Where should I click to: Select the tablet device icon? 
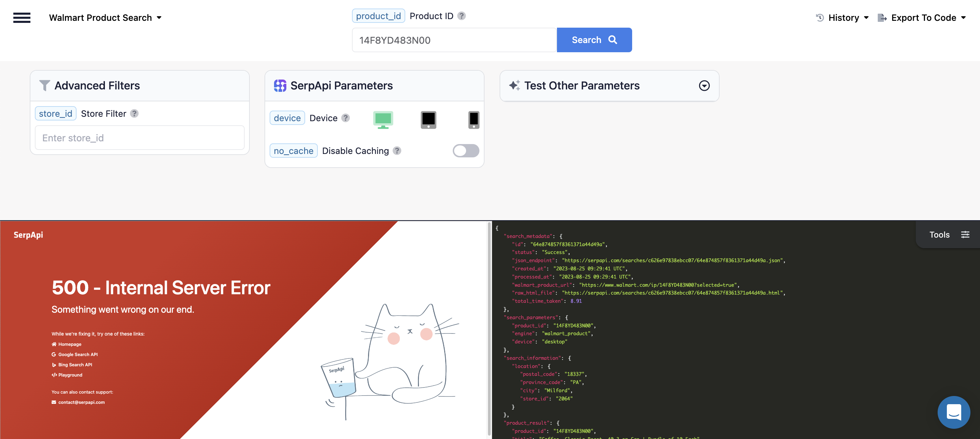428,119
